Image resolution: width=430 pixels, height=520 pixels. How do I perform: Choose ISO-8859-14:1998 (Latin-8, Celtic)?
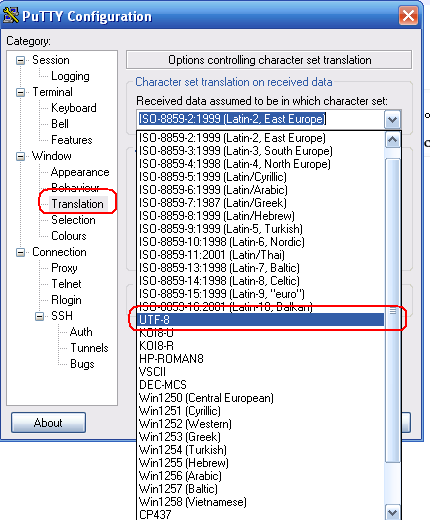tap(261, 281)
